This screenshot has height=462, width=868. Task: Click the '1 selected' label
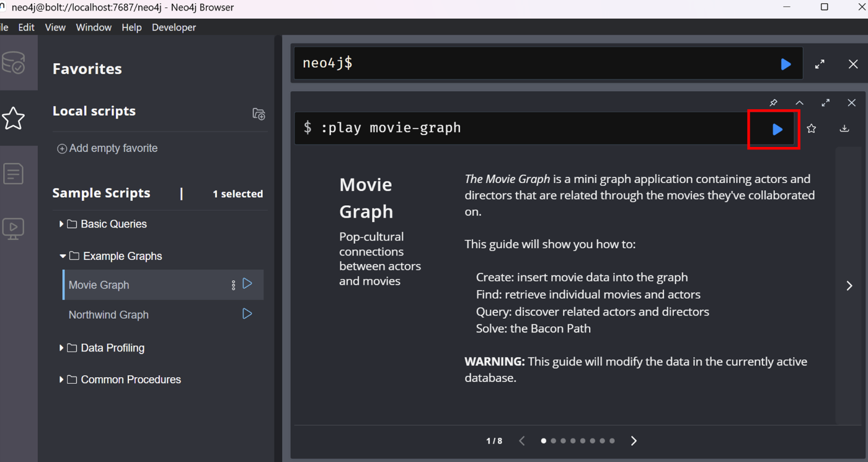(237, 194)
